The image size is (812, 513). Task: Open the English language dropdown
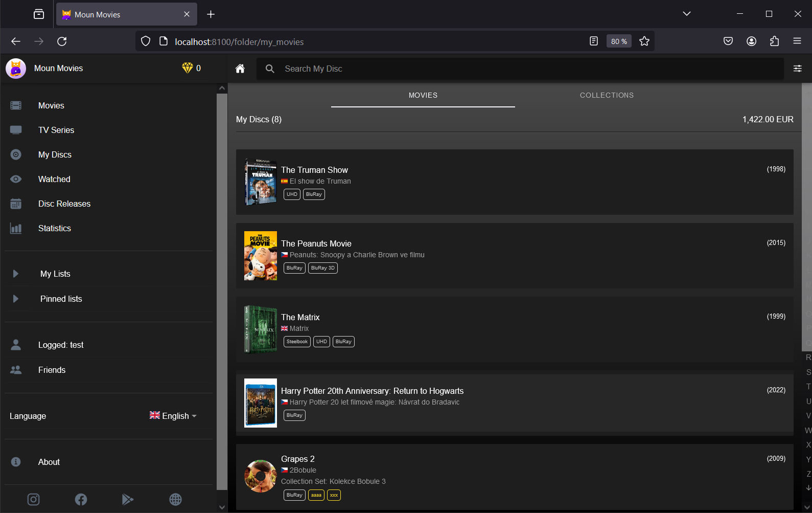(x=173, y=416)
